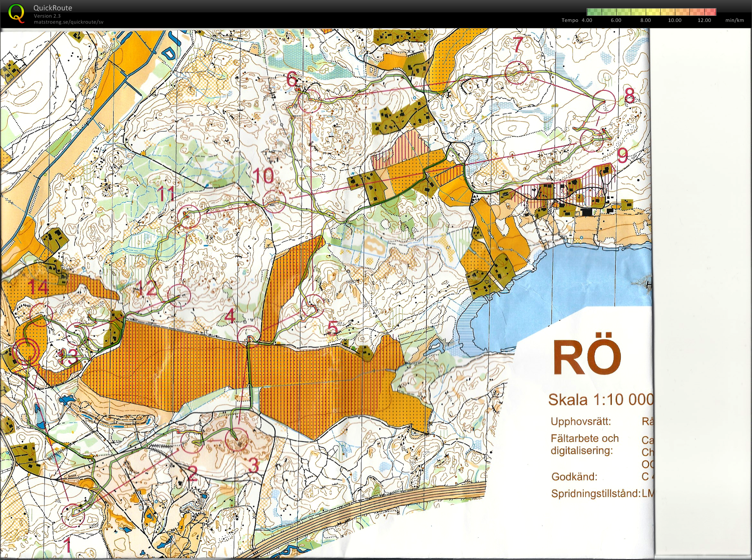
Task: Select the control circle for point 3
Action: [237, 440]
